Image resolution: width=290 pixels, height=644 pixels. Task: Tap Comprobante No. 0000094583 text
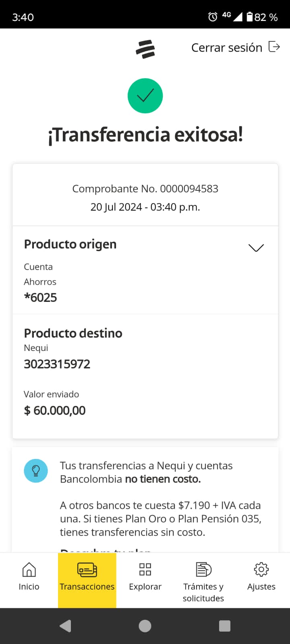pyautogui.click(x=145, y=189)
